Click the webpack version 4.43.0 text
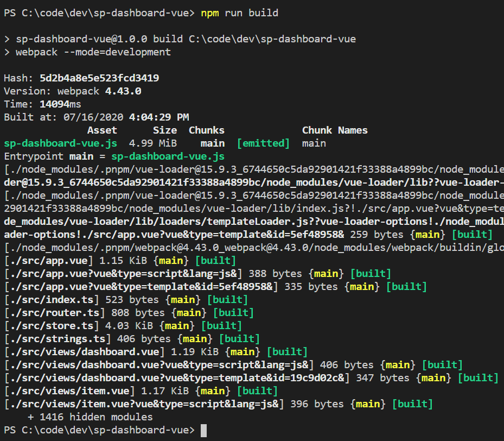 [123, 91]
